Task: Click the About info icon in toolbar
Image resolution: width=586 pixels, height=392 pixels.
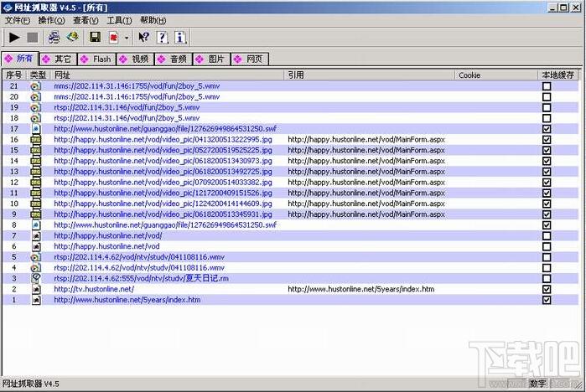Action: coord(179,37)
